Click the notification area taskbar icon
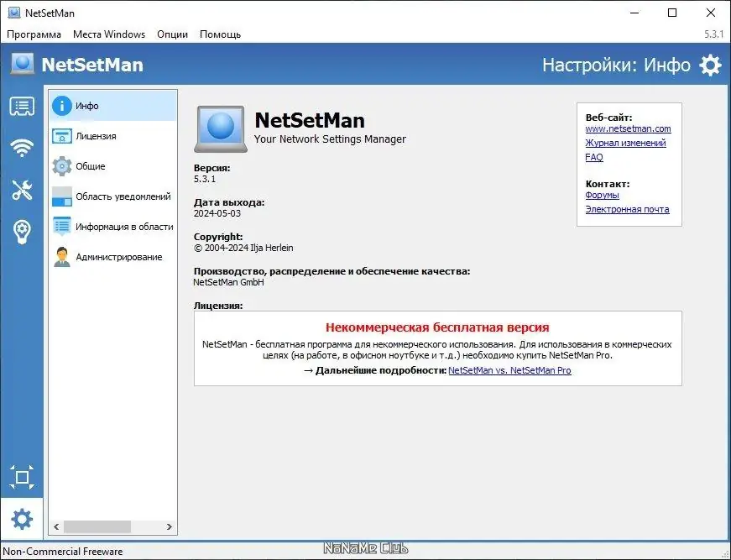The height and width of the screenshot is (560, 731). [x=61, y=196]
